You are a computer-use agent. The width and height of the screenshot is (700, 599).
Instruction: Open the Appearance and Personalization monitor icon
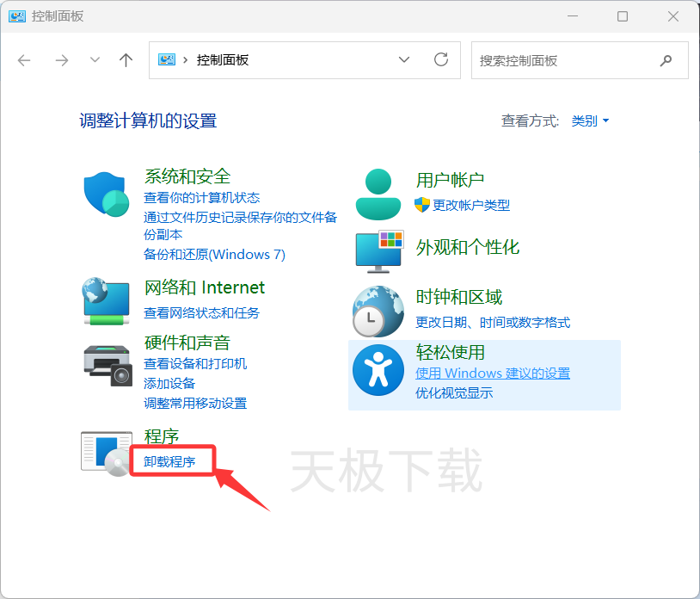(379, 251)
